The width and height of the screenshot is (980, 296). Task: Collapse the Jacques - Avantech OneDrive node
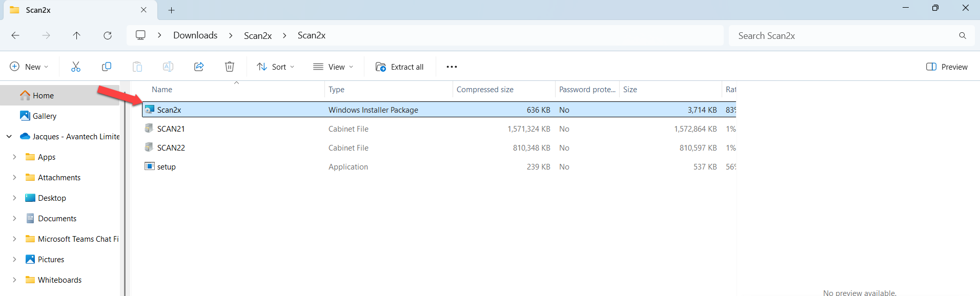coord(9,137)
